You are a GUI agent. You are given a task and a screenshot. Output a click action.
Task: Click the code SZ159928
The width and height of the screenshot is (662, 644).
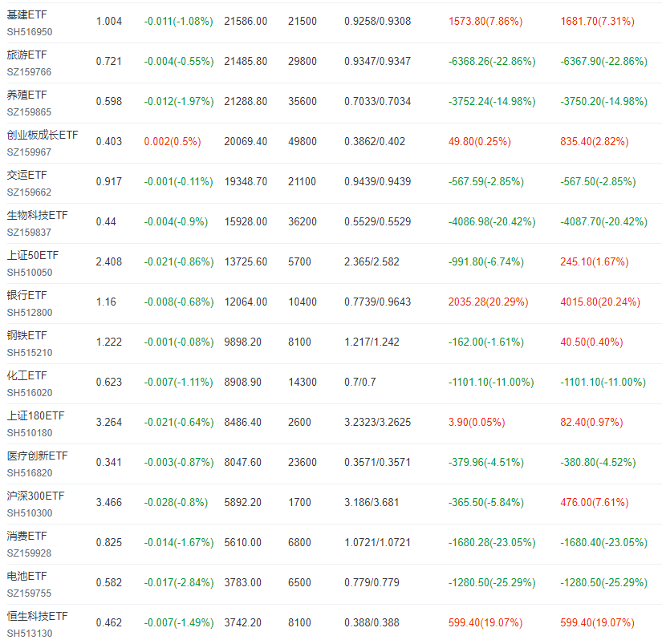pyautogui.click(x=29, y=553)
